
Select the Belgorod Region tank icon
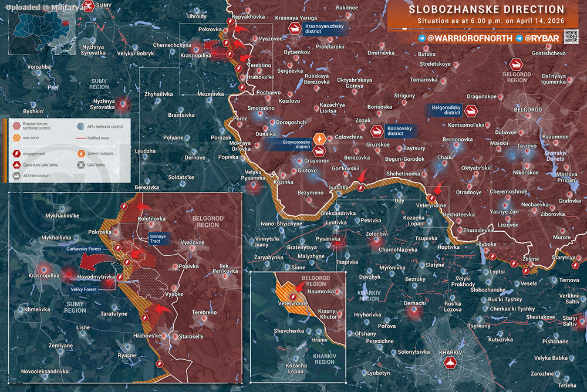[517, 65]
